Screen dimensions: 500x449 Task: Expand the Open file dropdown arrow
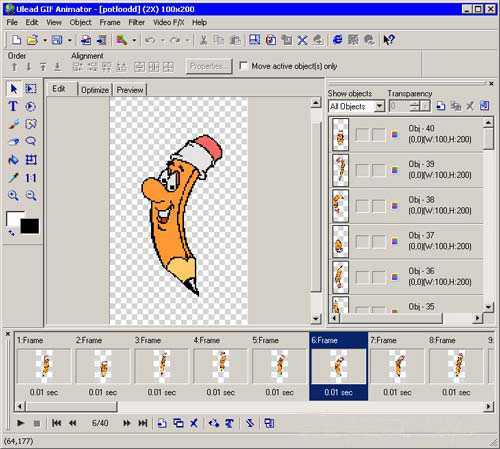(x=45, y=40)
